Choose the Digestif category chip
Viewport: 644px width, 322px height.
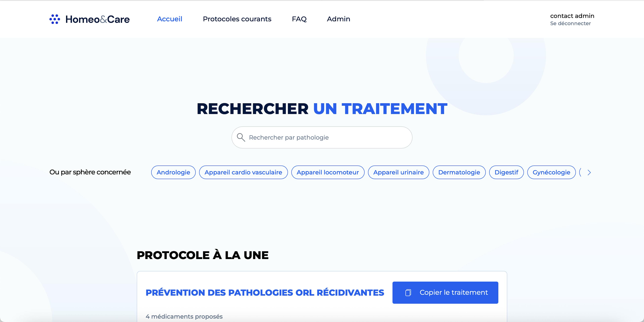pos(506,172)
